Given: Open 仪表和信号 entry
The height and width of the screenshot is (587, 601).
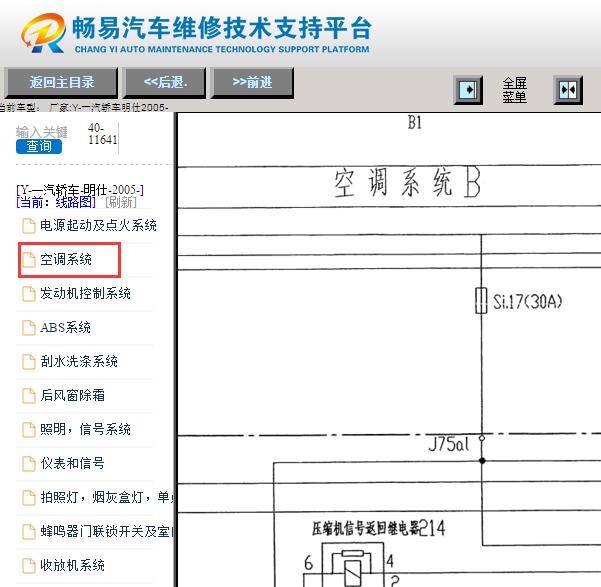Looking at the screenshot, I should pos(72,463).
